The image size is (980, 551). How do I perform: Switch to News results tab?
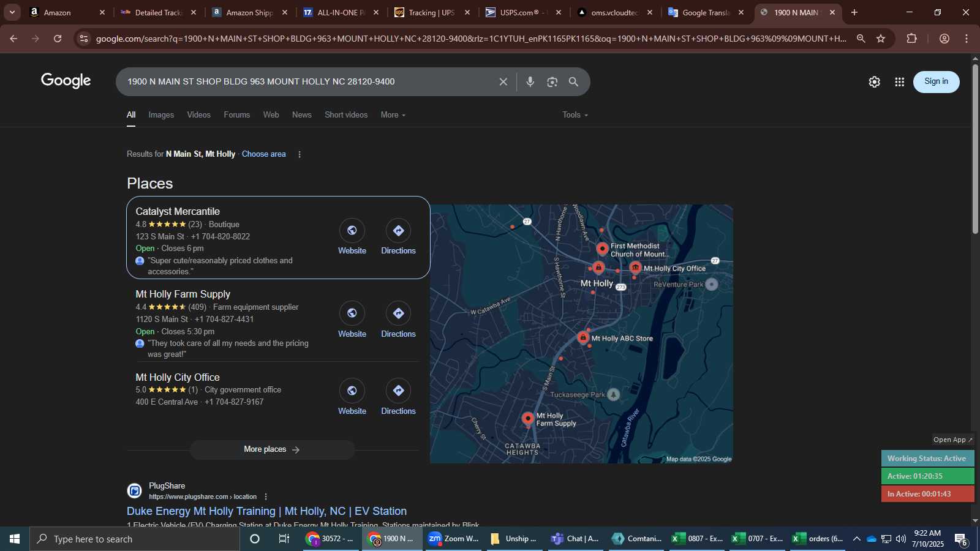[x=302, y=115]
